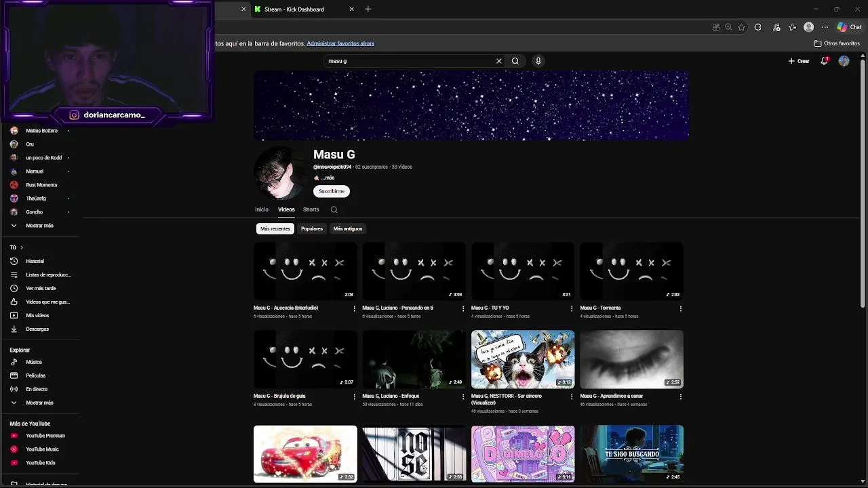Open browser extensions puzzle icon
The image size is (868, 488).
coord(757,27)
